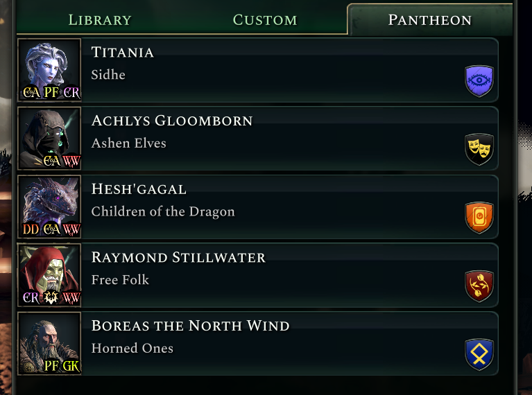Screen dimensions: 532x395
Task: Click Titania's blue-skinned portrait thumbnail
Action: pyautogui.click(x=49, y=70)
